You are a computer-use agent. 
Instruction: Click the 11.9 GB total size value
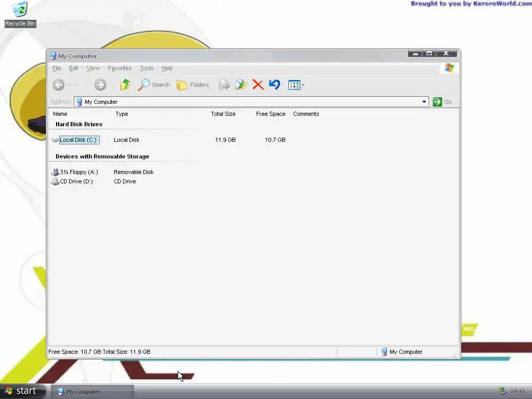coord(225,140)
